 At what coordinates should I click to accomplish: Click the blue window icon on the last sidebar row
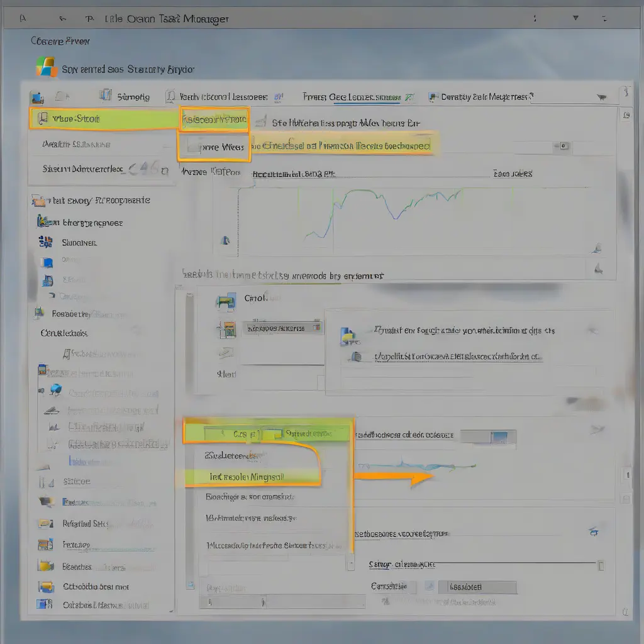pos(45,604)
